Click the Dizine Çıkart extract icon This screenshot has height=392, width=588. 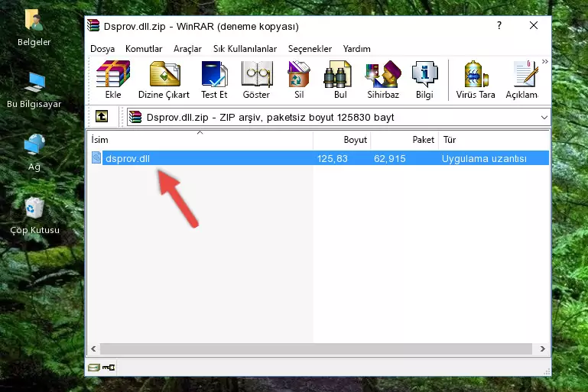tap(164, 79)
